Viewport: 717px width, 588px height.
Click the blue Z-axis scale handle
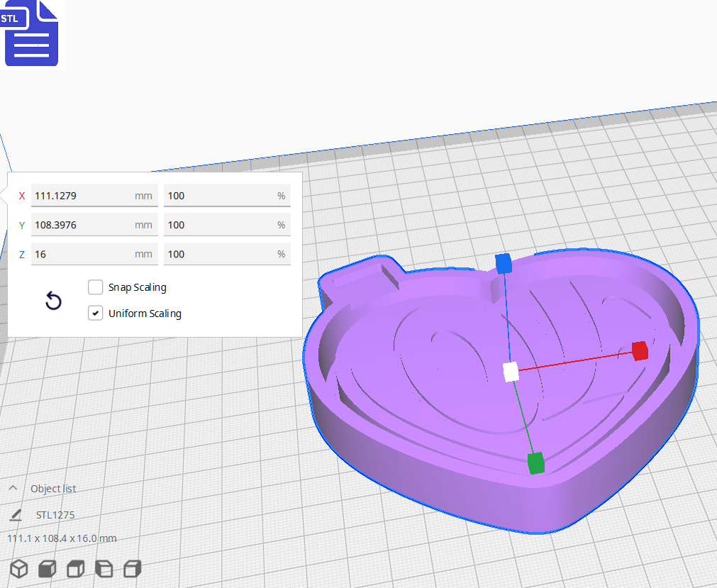tap(504, 263)
